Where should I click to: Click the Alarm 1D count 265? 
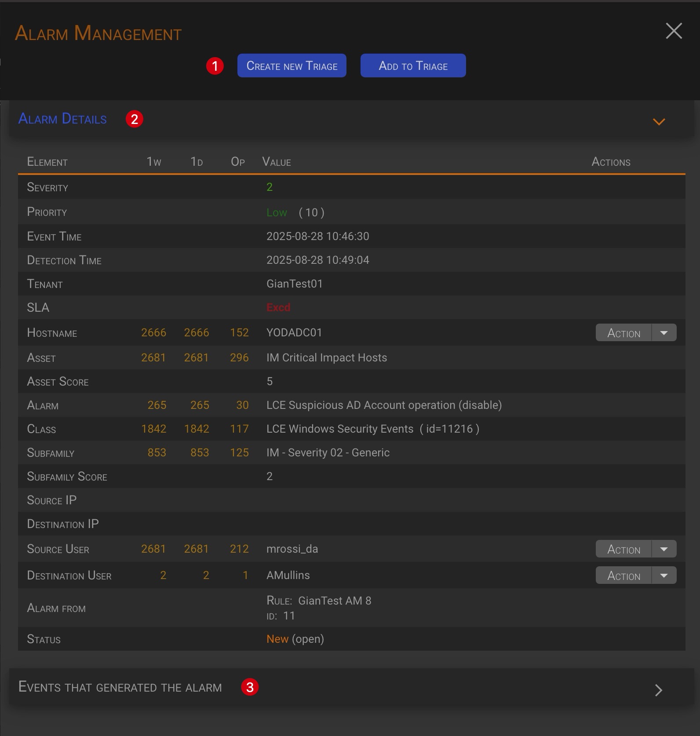200,405
